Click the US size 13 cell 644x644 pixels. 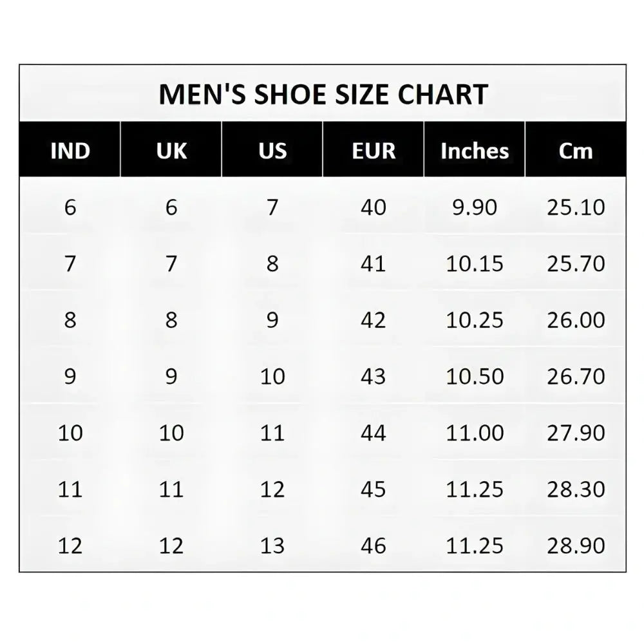(x=272, y=545)
